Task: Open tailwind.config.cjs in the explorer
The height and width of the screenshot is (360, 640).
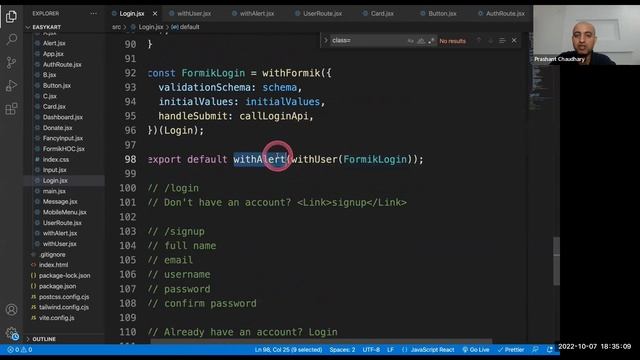Action: (x=64, y=307)
